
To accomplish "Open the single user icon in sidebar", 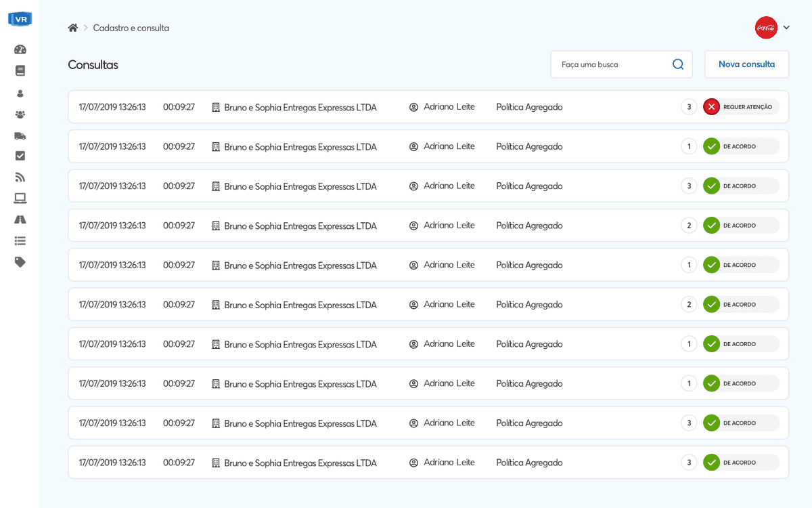I will coord(20,93).
